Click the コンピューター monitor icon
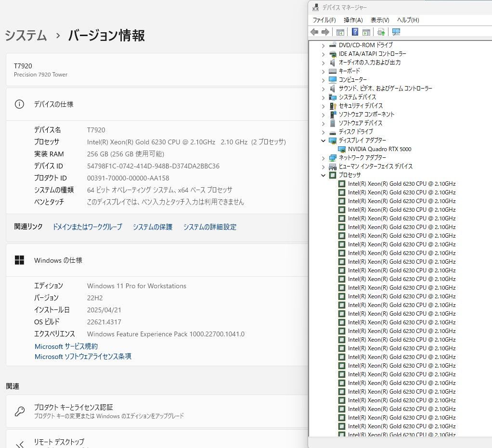492x448 pixels. pos(333,80)
